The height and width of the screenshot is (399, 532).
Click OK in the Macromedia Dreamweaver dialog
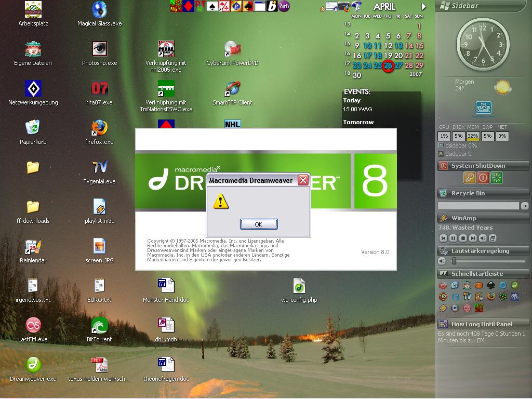click(259, 224)
